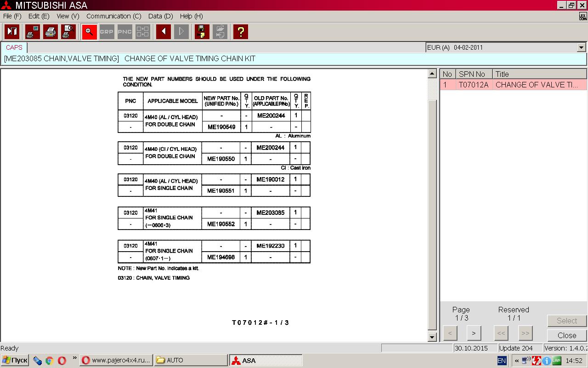This screenshot has height=368, width=588.
Task: Select the T07012A row in list
Action: [x=513, y=85]
